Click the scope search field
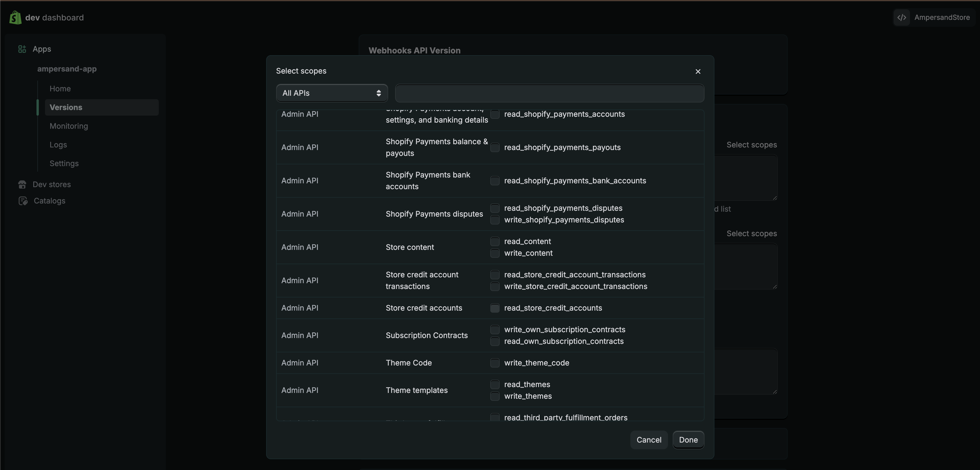This screenshot has height=470, width=980. coord(549,93)
